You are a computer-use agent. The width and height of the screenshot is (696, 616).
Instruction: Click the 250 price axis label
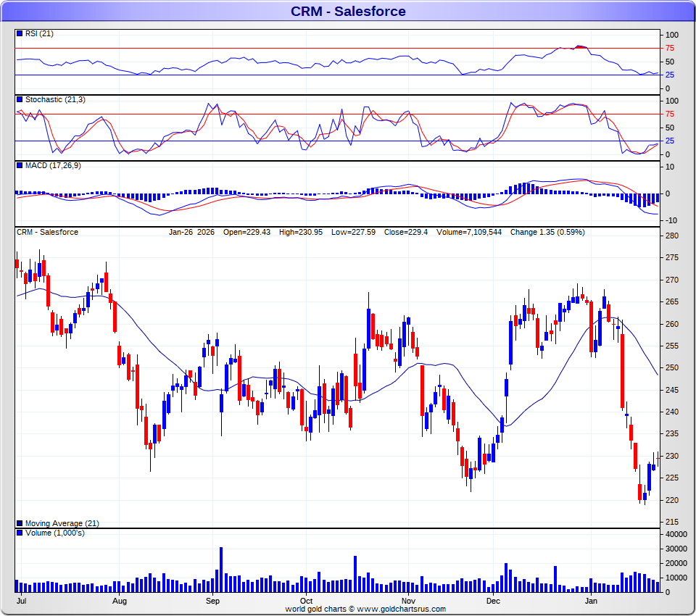point(671,368)
